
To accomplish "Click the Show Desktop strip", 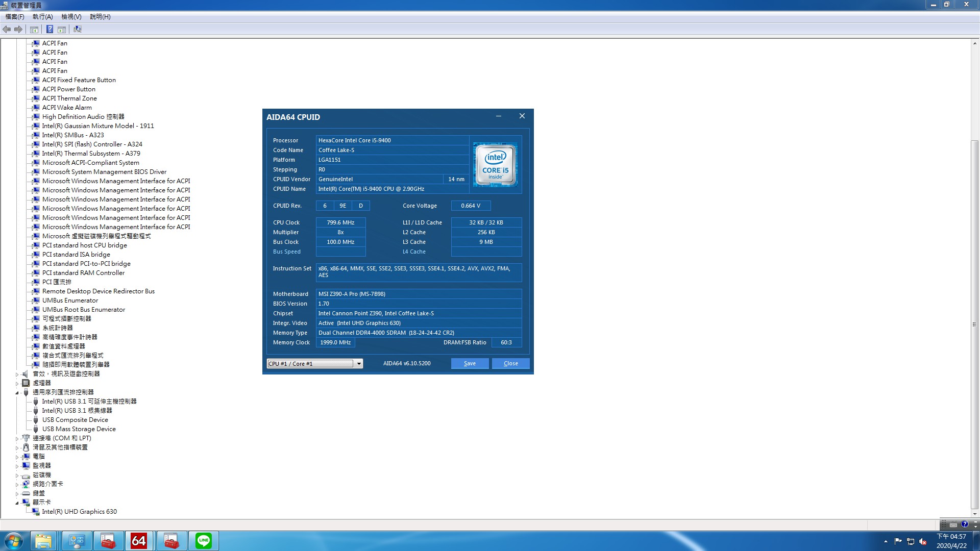I will 976,541.
